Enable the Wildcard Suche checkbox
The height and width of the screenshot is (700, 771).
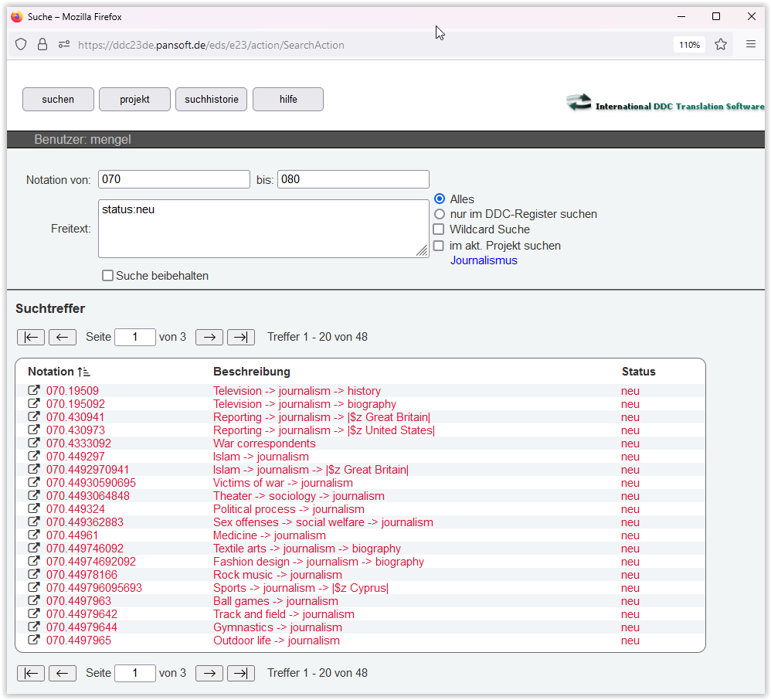click(x=439, y=229)
